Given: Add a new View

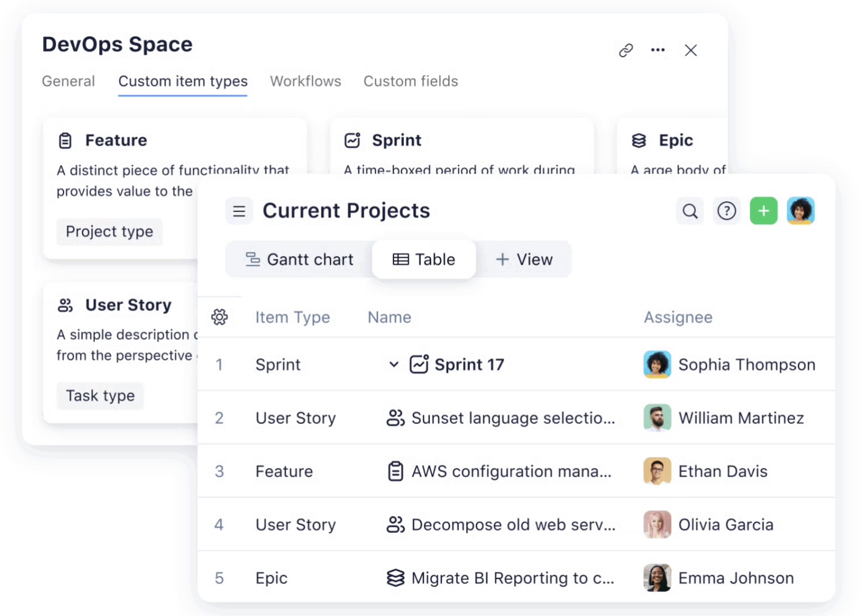Looking at the screenshot, I should pyautogui.click(x=525, y=260).
